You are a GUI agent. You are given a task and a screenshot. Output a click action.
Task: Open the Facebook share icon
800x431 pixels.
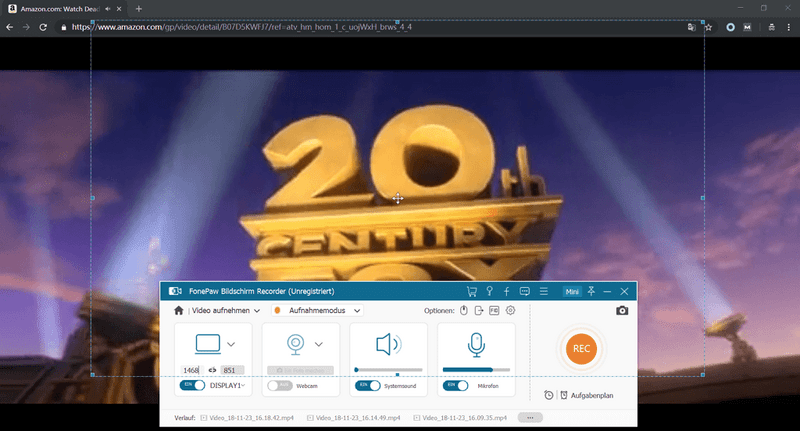pyautogui.click(x=507, y=291)
